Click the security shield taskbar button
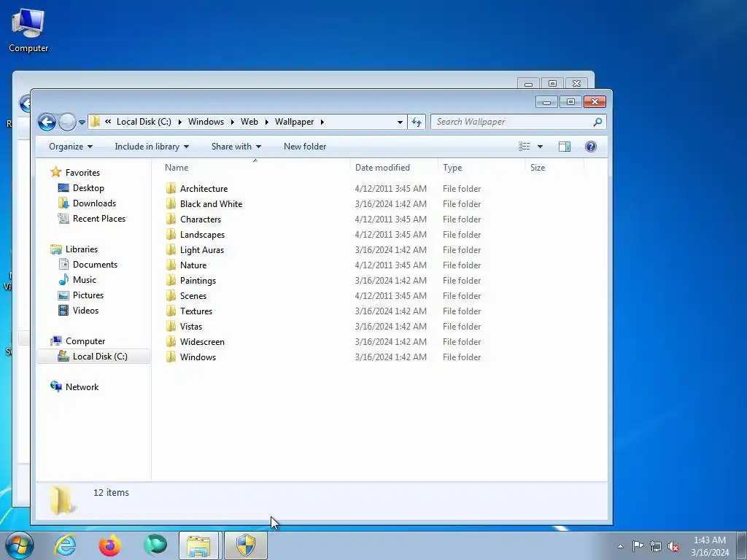The image size is (747, 560). pyautogui.click(x=245, y=545)
